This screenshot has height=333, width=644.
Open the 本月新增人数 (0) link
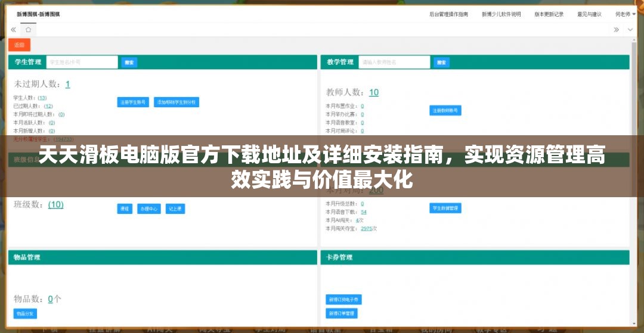tap(52, 131)
